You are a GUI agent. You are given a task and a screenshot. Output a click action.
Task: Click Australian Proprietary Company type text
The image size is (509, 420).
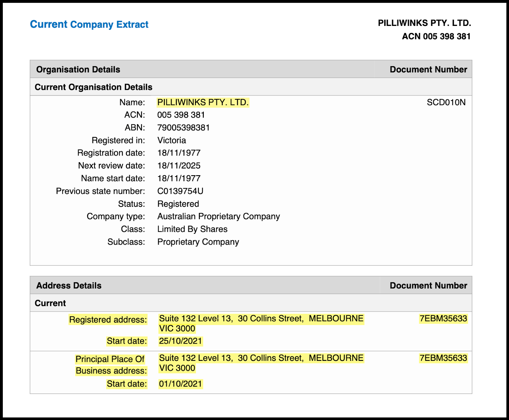point(219,216)
